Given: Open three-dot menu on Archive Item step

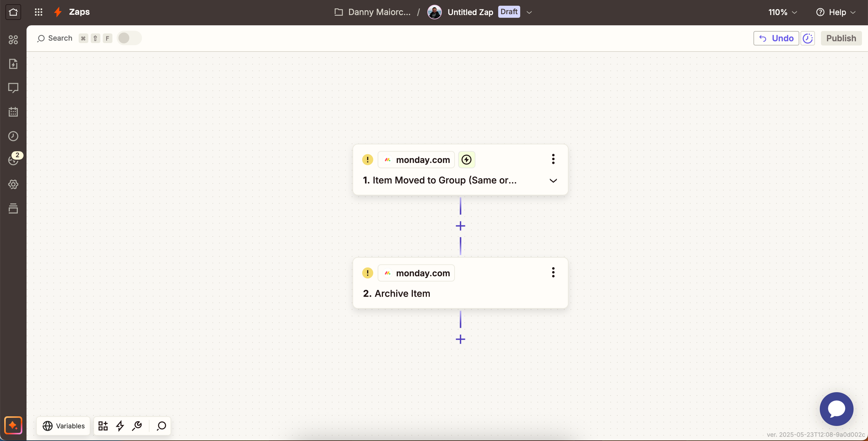Looking at the screenshot, I should click(x=553, y=272).
